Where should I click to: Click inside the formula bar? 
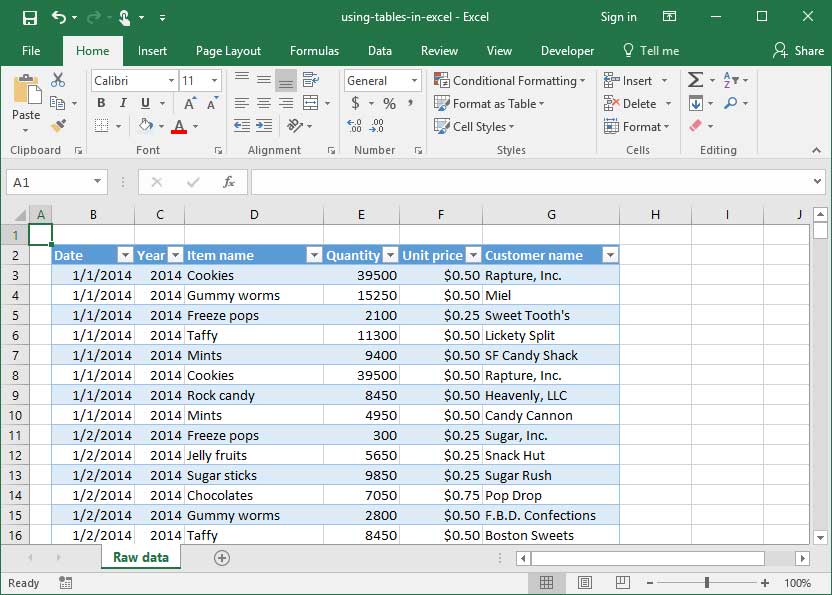(x=500, y=181)
